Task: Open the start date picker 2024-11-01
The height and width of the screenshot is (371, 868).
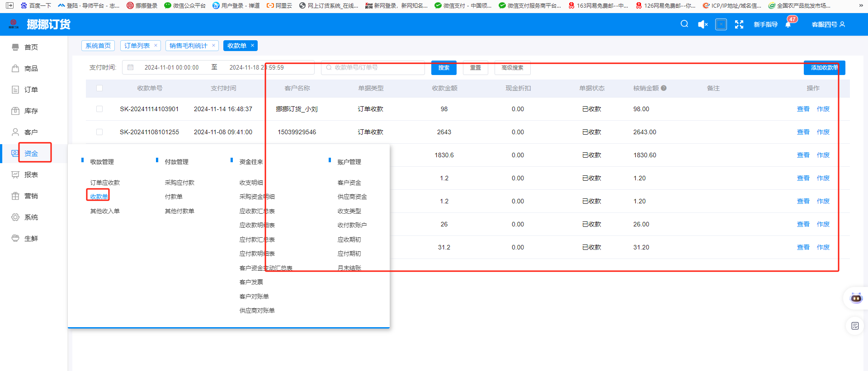Action: point(171,68)
